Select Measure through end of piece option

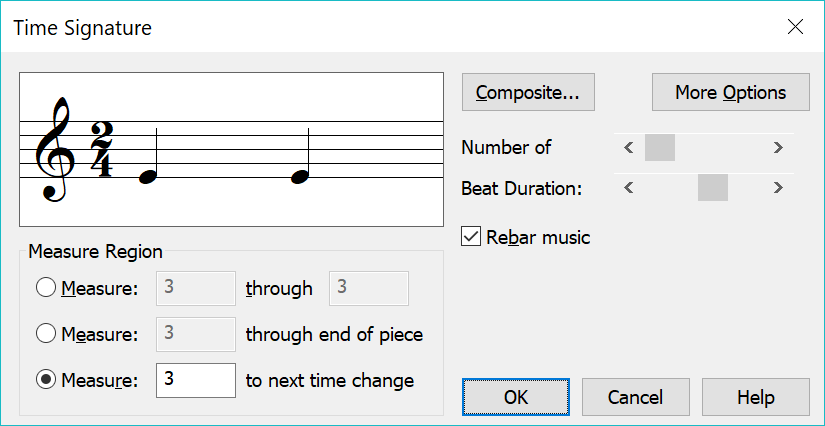click(x=45, y=334)
